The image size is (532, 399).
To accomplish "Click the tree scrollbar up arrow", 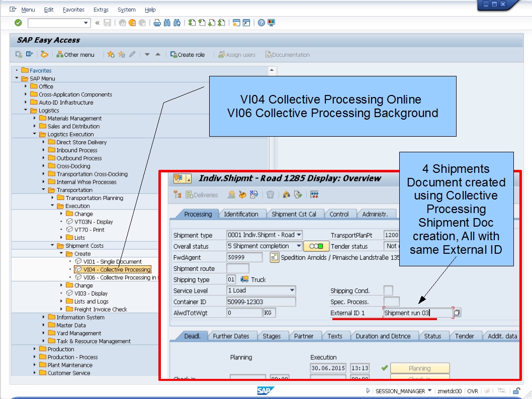I will point(272,70).
